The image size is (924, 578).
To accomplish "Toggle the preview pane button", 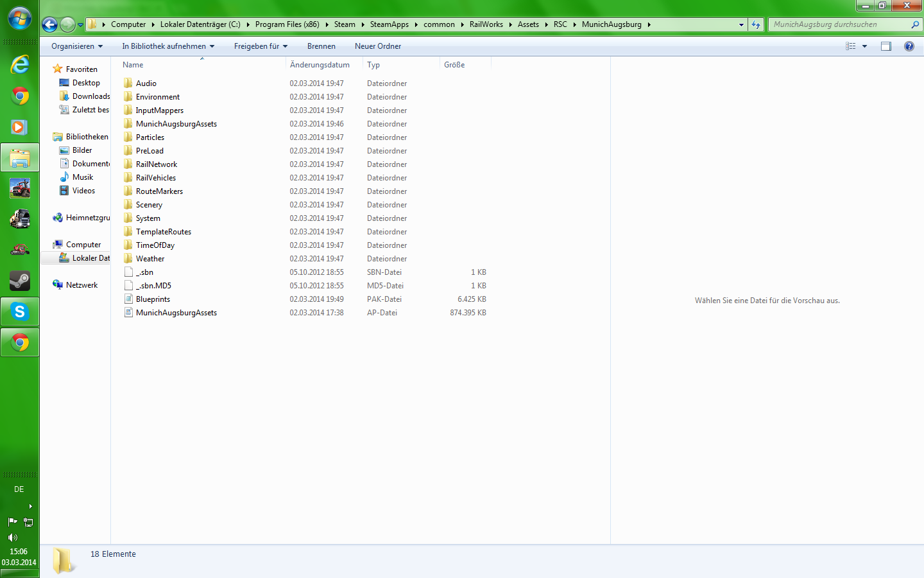I will pyautogui.click(x=886, y=46).
